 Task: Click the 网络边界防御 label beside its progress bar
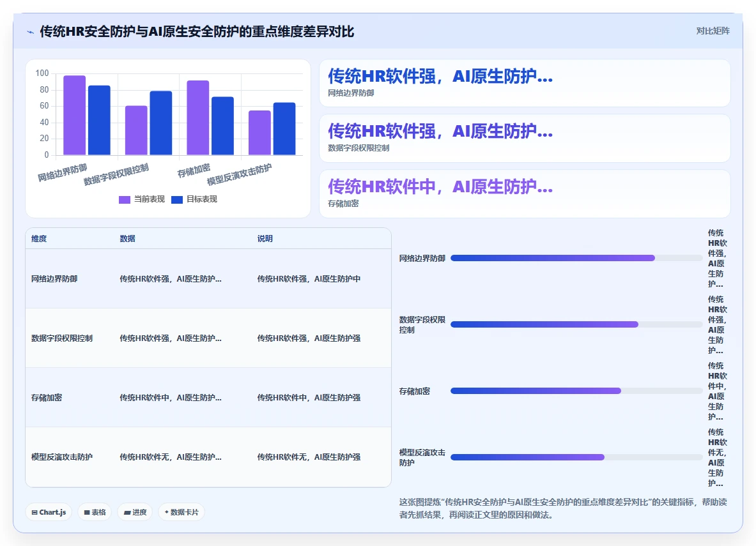(x=422, y=258)
